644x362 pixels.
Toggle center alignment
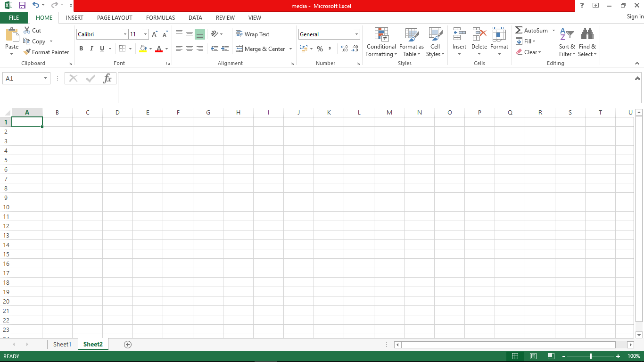pos(190,49)
